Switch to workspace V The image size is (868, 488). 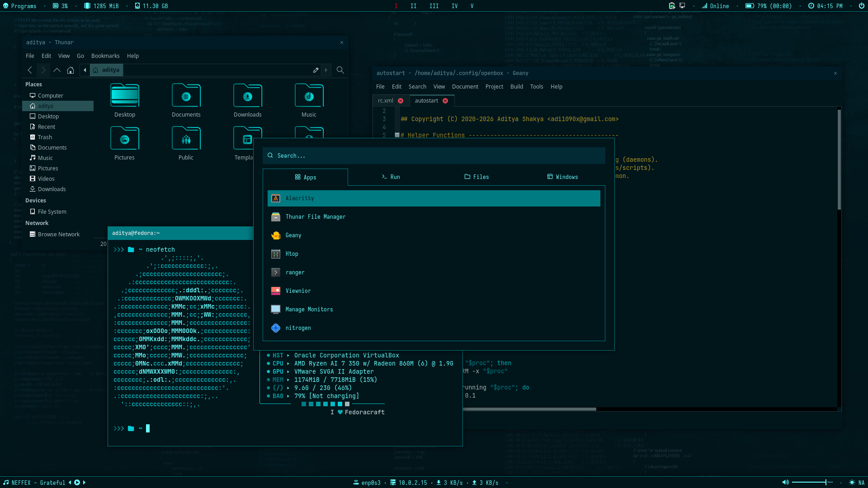pyautogui.click(x=472, y=6)
